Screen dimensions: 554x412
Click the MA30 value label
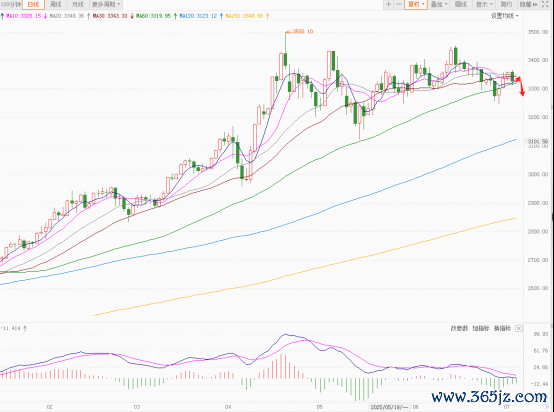click(110, 16)
